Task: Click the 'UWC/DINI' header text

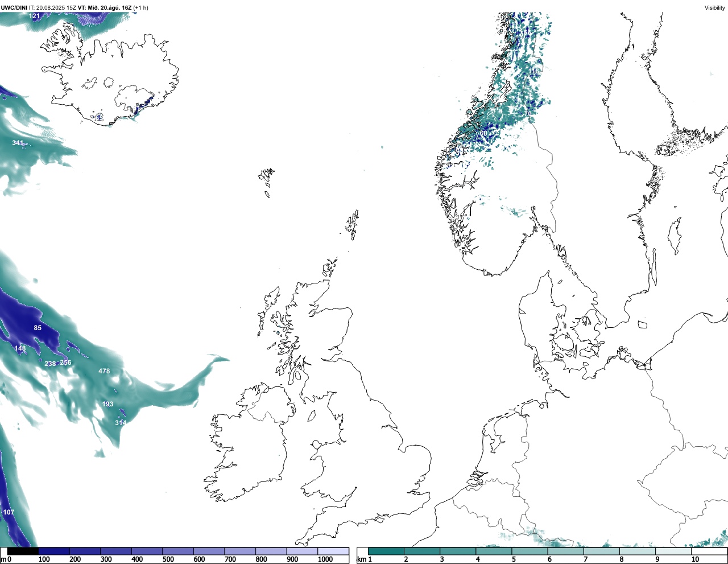Action: (x=14, y=7)
